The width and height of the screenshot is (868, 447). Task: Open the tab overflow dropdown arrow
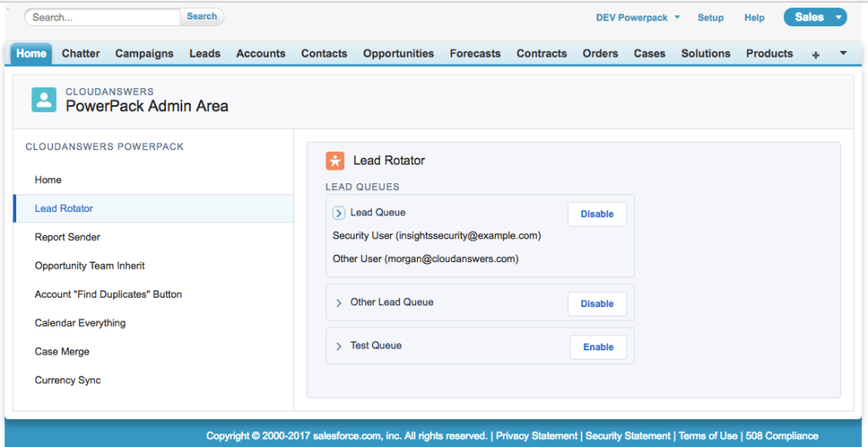[x=843, y=53]
